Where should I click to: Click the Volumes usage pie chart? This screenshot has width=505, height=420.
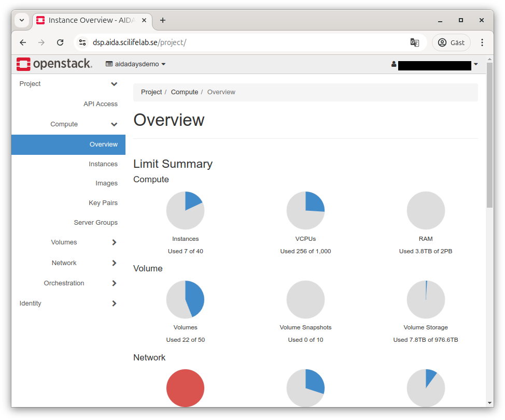coord(185,299)
